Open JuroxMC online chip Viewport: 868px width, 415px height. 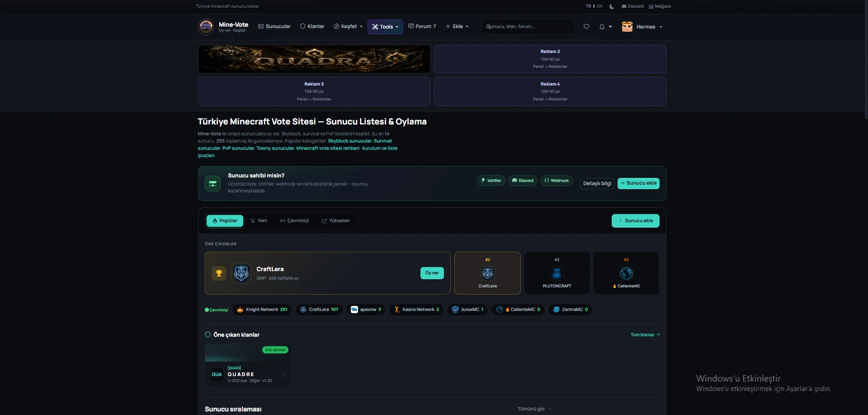(467, 310)
